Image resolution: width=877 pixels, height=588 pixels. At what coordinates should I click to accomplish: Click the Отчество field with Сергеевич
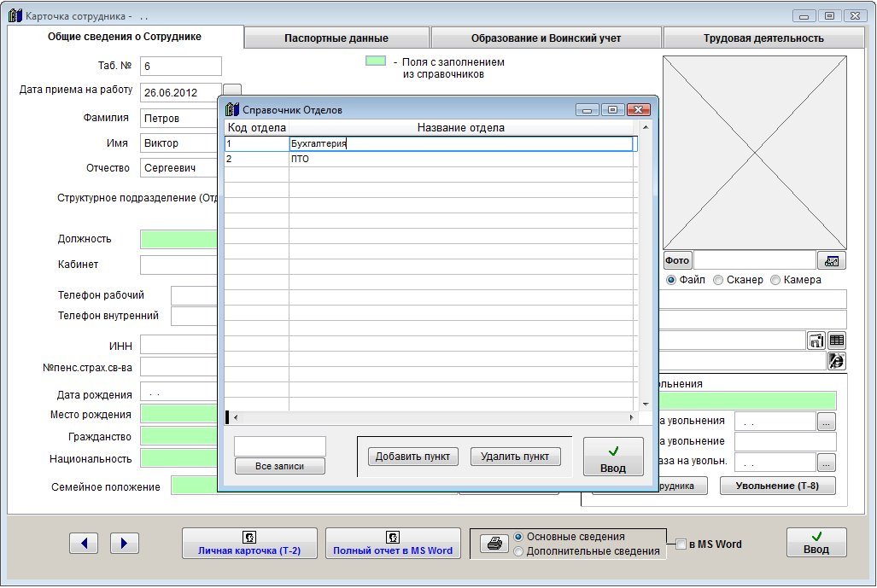click(179, 167)
